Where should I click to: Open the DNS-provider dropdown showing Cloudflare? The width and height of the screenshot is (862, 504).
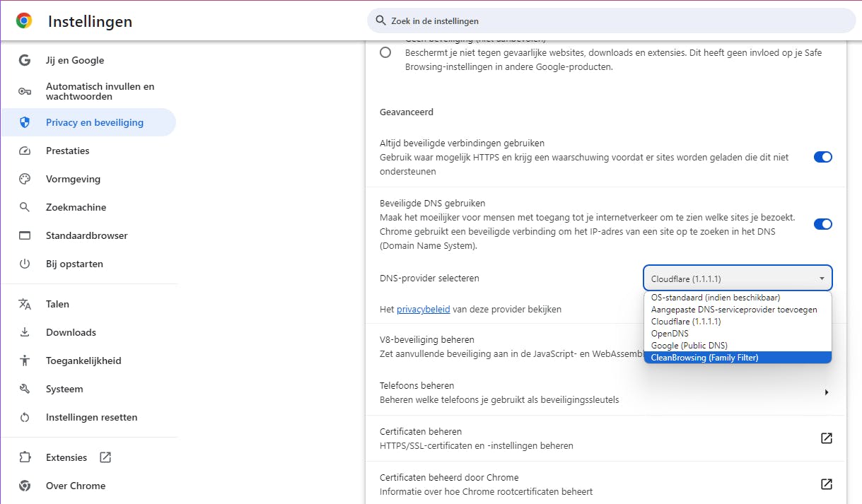(738, 279)
